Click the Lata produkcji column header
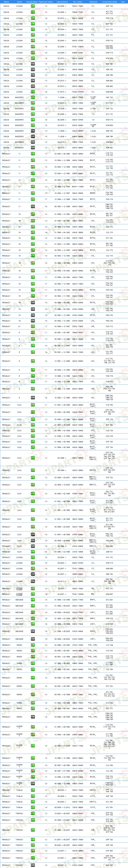The width and height of the screenshot is (128, 868). (62, 2)
